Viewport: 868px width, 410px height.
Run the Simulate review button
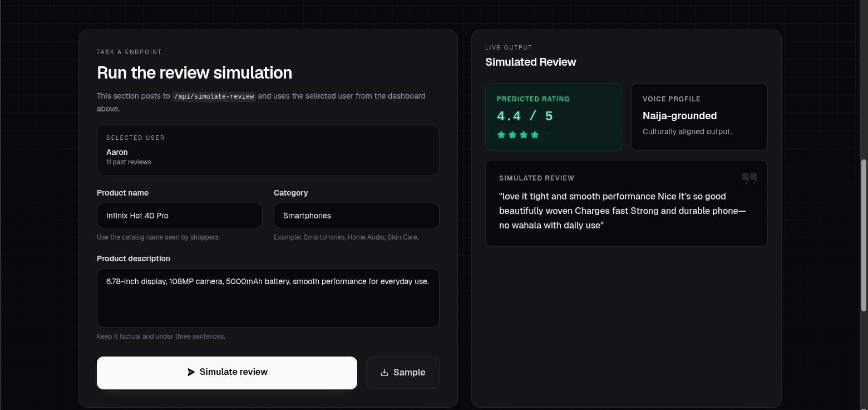227,373
